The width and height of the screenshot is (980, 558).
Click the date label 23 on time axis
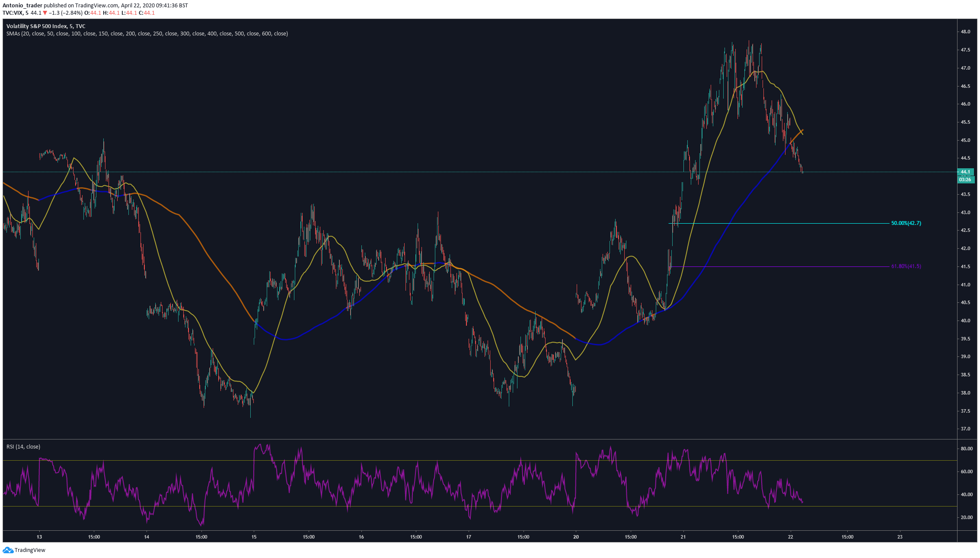(x=900, y=537)
